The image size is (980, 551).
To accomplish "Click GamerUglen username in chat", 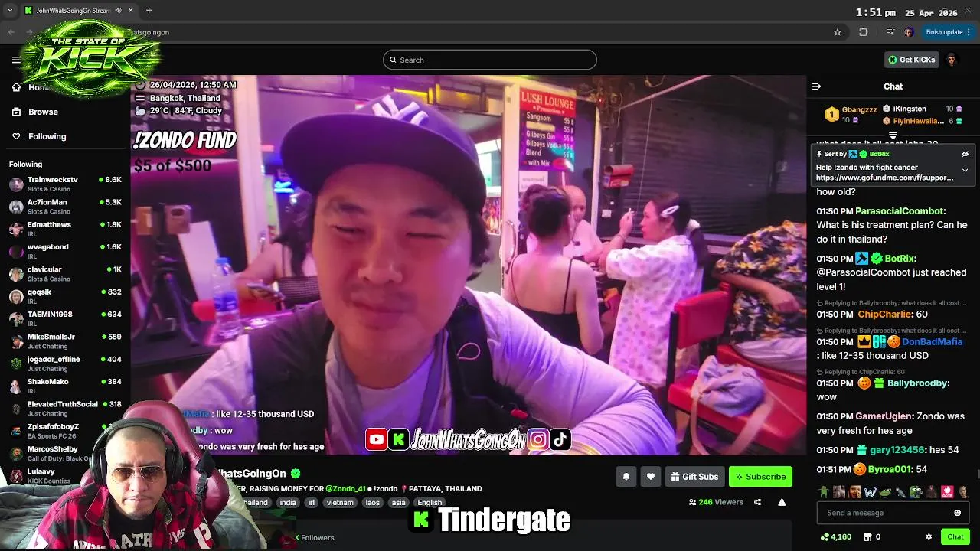I will [x=883, y=416].
